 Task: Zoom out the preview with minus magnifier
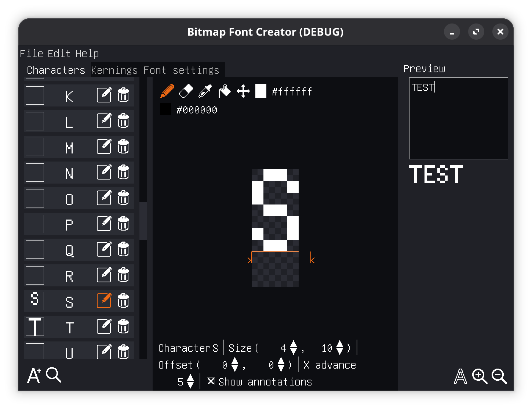(499, 376)
